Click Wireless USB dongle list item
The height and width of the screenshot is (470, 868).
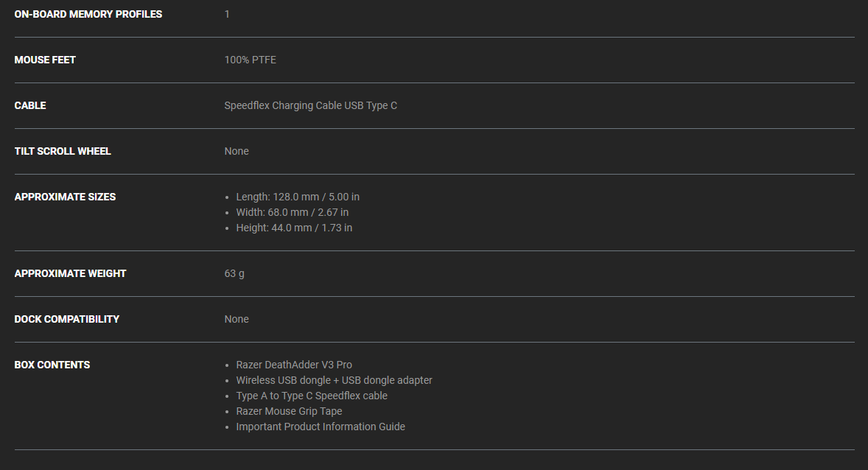[x=334, y=380]
